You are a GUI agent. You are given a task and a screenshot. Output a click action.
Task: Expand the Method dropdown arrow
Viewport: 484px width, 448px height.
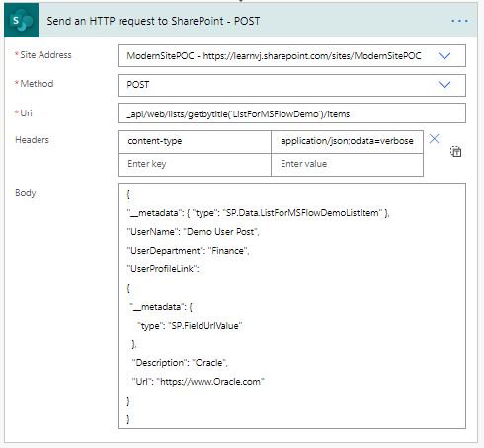(x=444, y=85)
